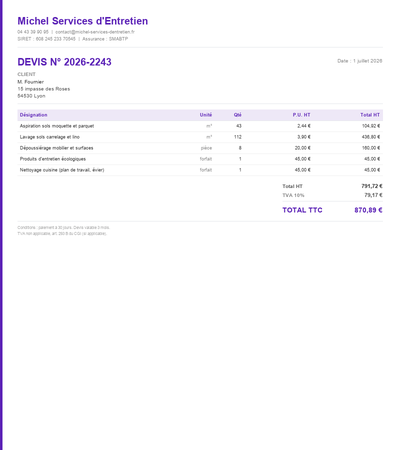The image size is (400, 450).
Task: Click the contact email address in header
Action: 95,32
